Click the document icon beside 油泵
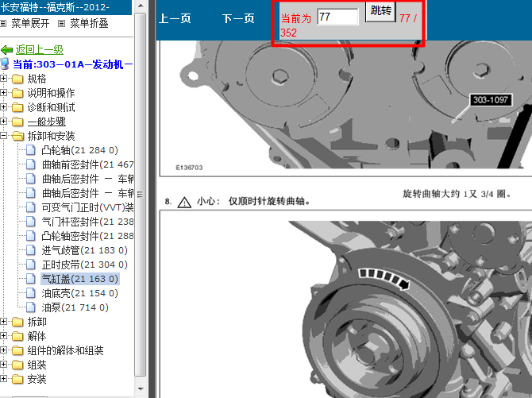 tap(31, 307)
